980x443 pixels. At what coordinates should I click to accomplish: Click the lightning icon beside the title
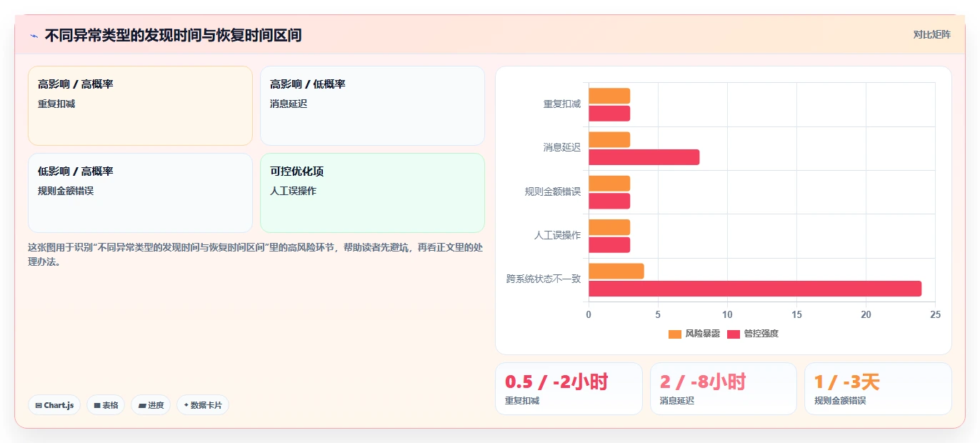[34, 35]
